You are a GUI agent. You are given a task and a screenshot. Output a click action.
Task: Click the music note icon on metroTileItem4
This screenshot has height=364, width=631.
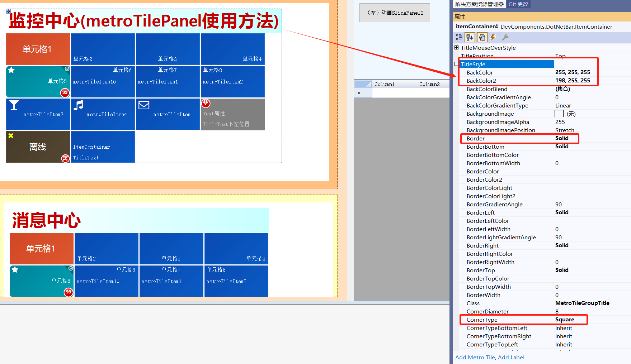(x=79, y=105)
